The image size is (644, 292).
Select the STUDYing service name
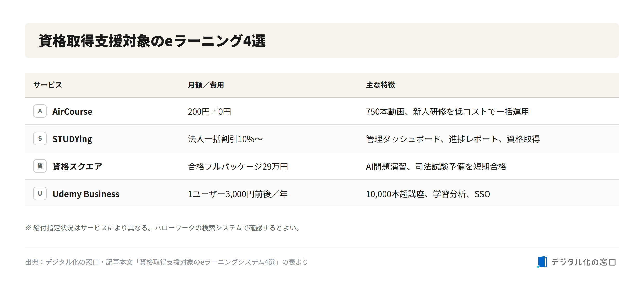click(72, 139)
